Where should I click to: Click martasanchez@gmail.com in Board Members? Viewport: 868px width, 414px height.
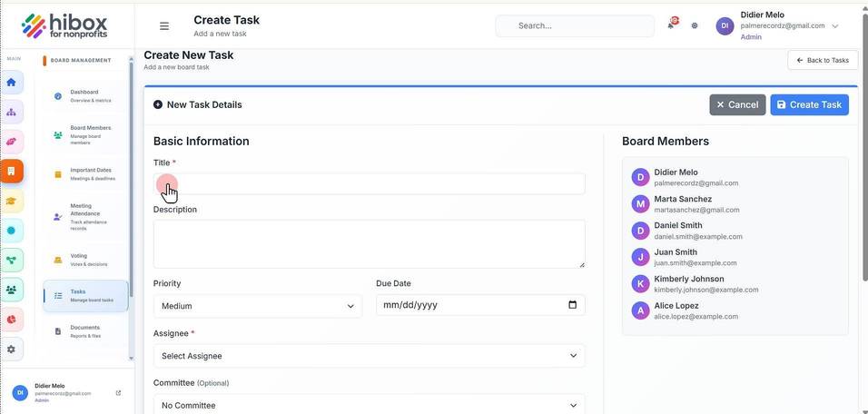pos(696,210)
